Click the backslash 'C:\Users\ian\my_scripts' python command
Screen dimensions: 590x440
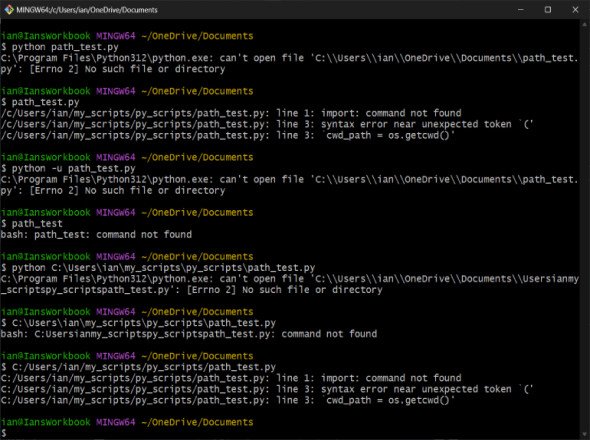click(163, 268)
